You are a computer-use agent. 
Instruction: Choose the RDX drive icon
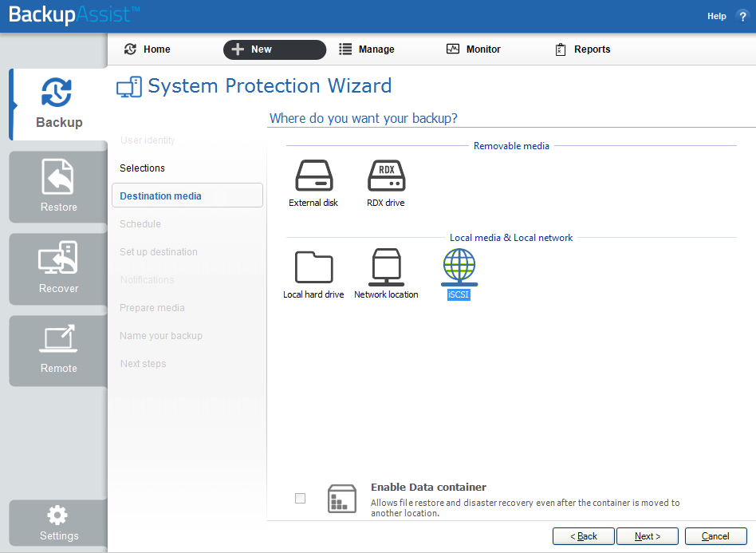click(386, 176)
